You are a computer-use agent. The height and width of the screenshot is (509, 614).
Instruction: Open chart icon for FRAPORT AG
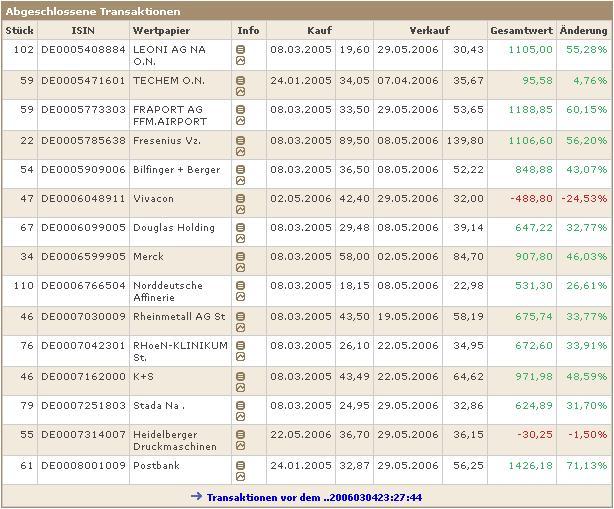(240, 121)
